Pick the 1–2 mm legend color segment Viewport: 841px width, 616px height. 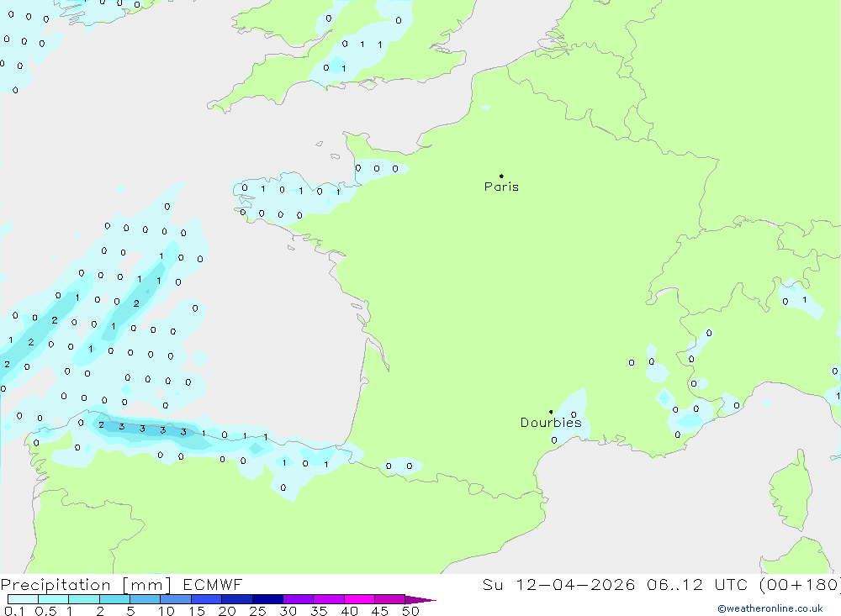click(83, 599)
